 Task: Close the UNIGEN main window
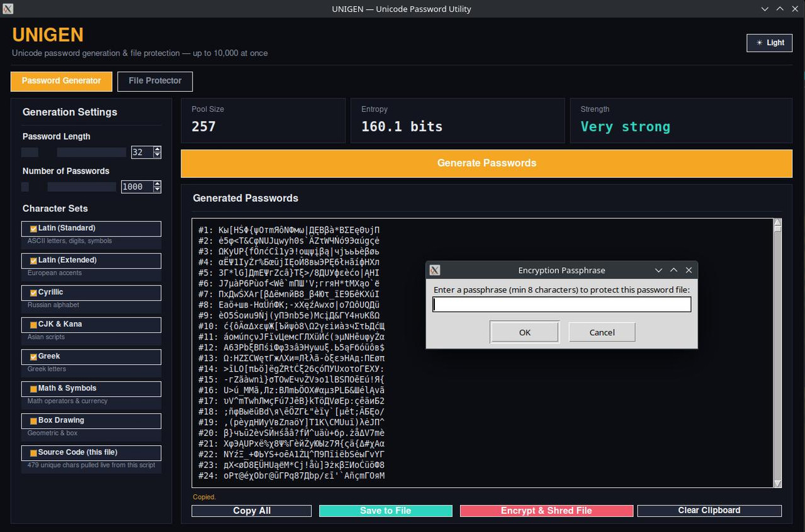pyautogui.click(x=795, y=9)
